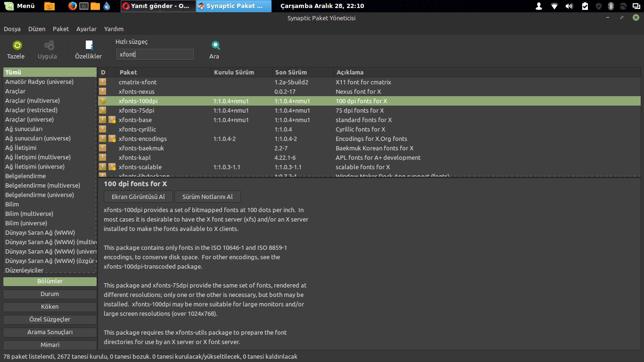Viewport: 644px width, 362px height.
Task: Click the installed status icon of xfonts-100dpi
Action: pos(102,101)
